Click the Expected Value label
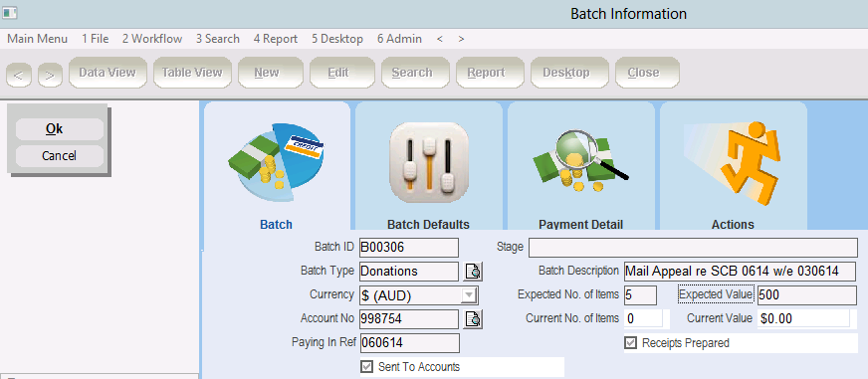Screen dimensions: 868x379 tap(716, 294)
